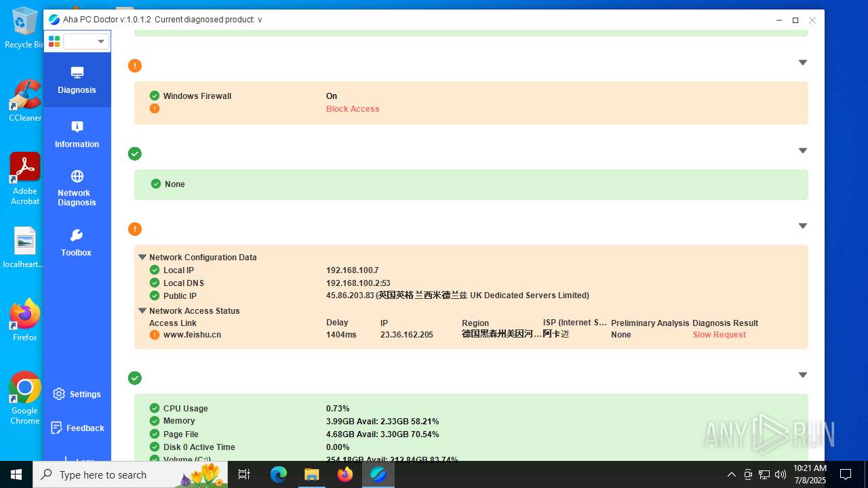Select the www.feishu.cn access link
Image resolution: width=868 pixels, height=488 pixels.
(192, 335)
